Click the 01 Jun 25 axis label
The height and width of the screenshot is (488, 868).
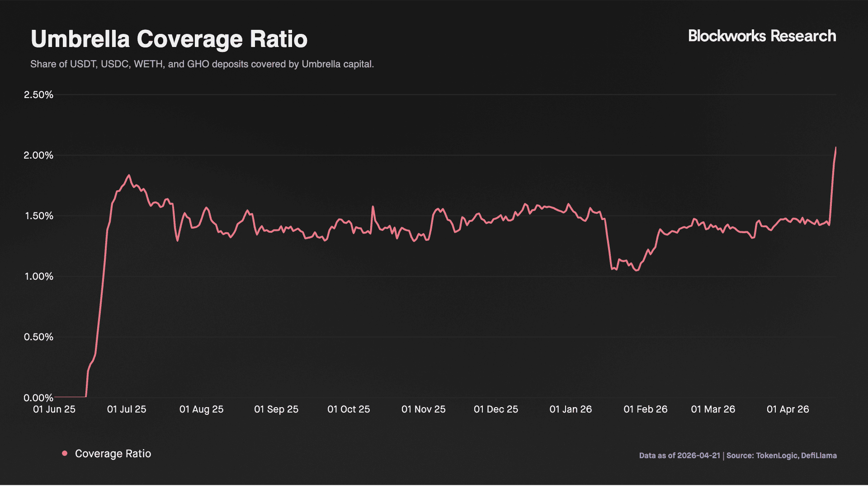pyautogui.click(x=54, y=409)
